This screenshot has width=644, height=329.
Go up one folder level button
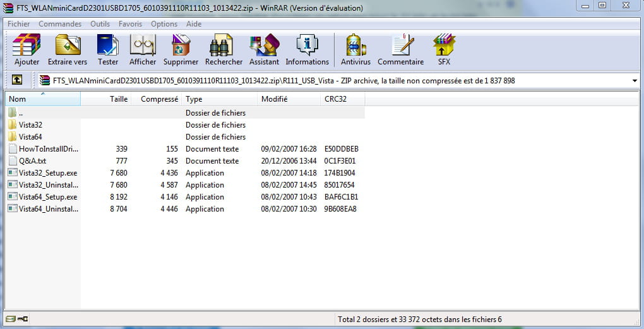(x=17, y=80)
